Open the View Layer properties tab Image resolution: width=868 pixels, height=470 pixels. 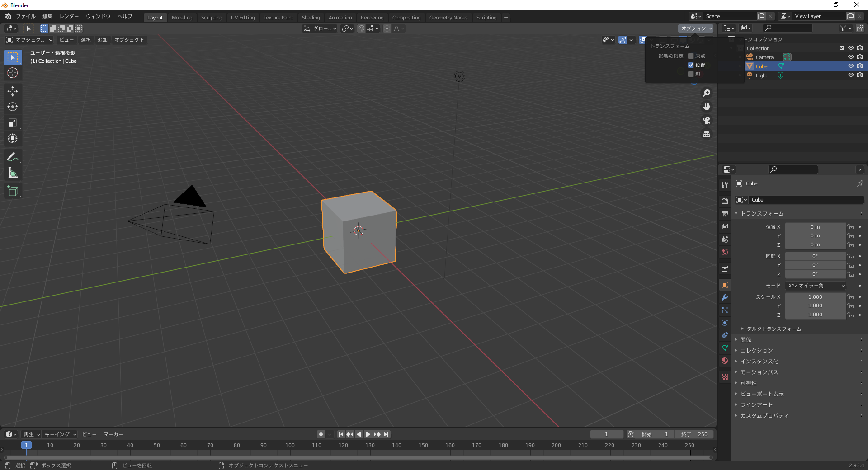click(x=725, y=226)
